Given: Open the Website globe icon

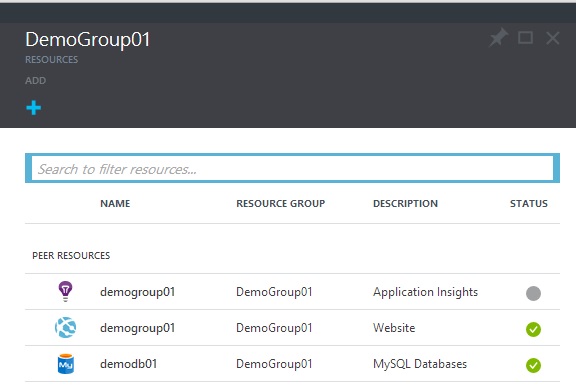Looking at the screenshot, I should click(65, 327).
